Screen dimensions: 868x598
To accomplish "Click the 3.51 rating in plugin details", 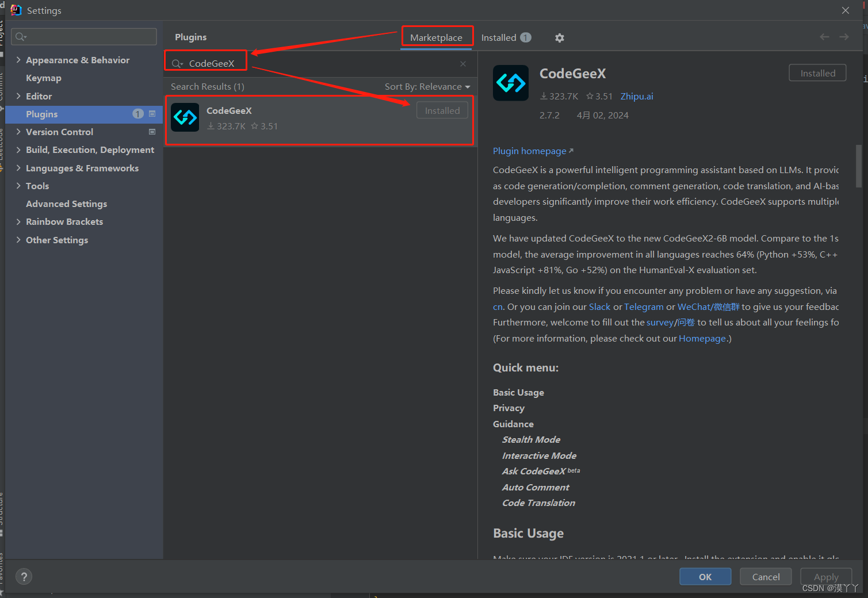I will pyautogui.click(x=599, y=97).
